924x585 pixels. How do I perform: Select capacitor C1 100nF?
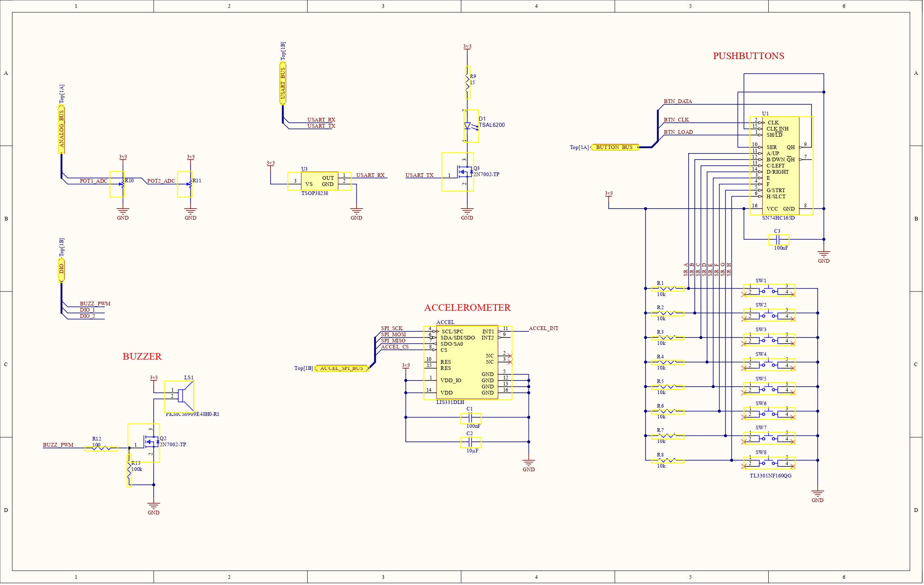pyautogui.click(x=471, y=418)
